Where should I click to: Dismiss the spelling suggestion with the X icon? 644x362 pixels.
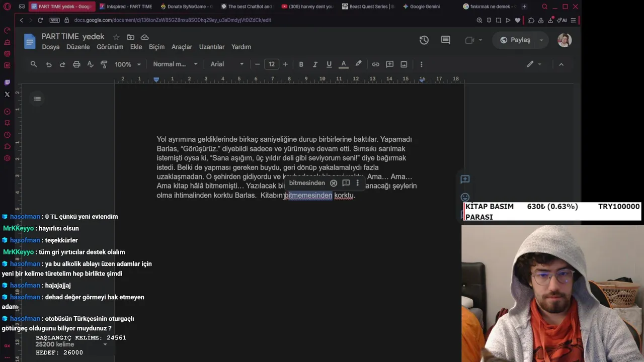coord(334,183)
